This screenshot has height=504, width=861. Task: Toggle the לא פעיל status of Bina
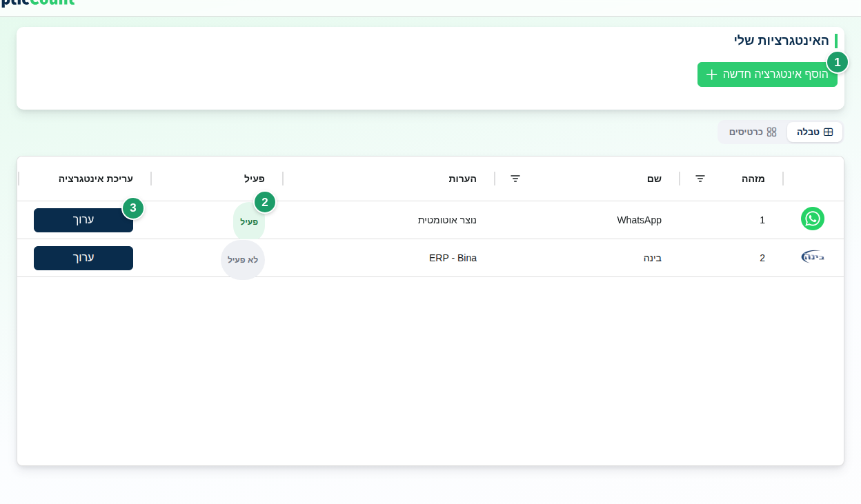click(243, 260)
